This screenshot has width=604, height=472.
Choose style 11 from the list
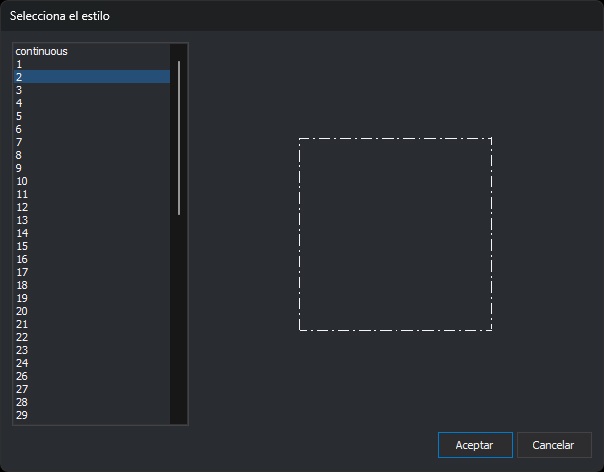tap(92, 194)
